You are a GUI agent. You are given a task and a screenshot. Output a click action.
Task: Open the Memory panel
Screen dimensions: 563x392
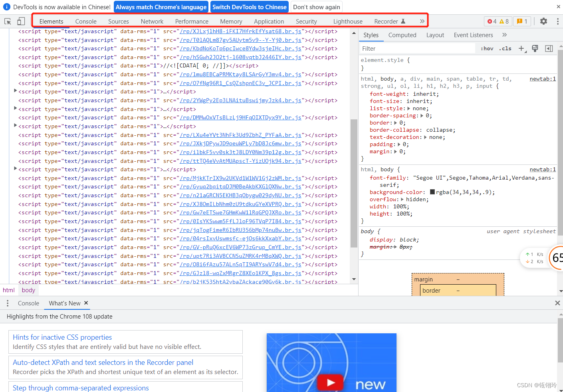231,22
